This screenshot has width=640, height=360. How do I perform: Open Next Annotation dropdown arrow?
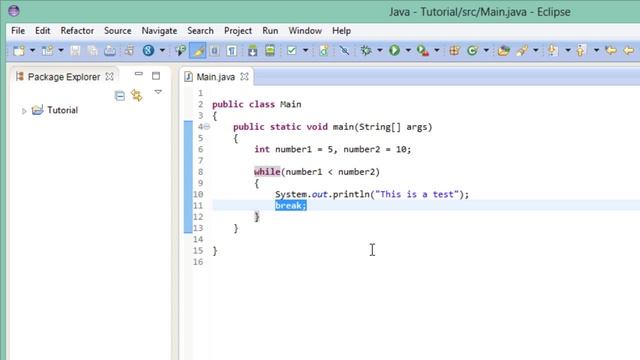pyautogui.click(x=567, y=51)
